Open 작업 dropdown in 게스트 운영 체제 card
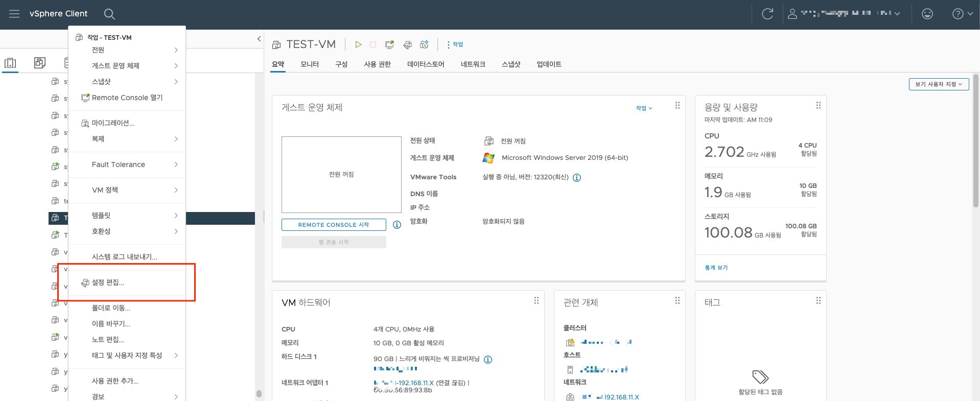Image resolution: width=980 pixels, height=401 pixels. (644, 108)
